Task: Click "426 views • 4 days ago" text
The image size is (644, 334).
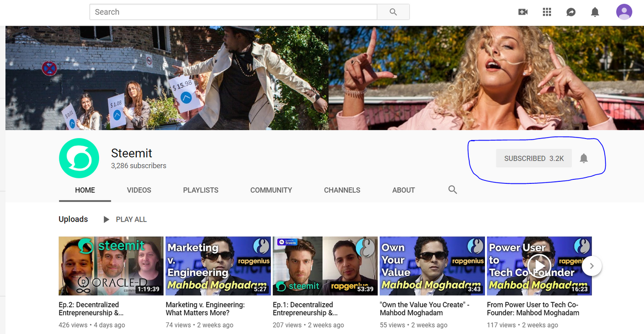Action: coord(91,325)
